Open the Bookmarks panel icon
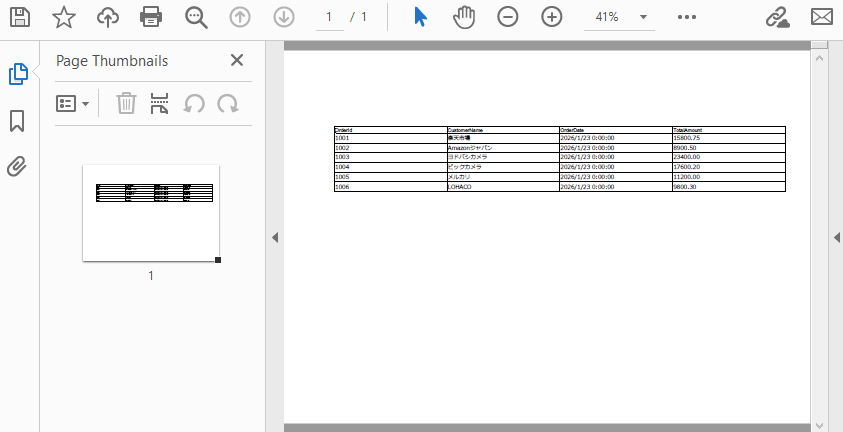This screenshot has height=432, width=843. point(17,121)
